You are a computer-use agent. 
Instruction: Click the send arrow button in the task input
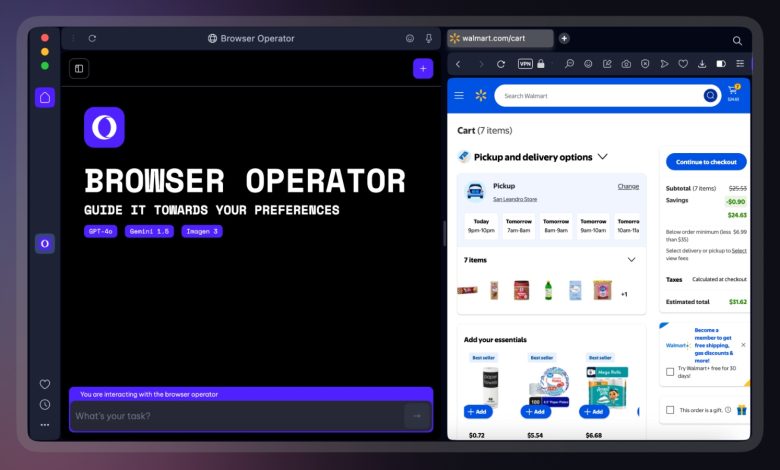click(x=417, y=416)
